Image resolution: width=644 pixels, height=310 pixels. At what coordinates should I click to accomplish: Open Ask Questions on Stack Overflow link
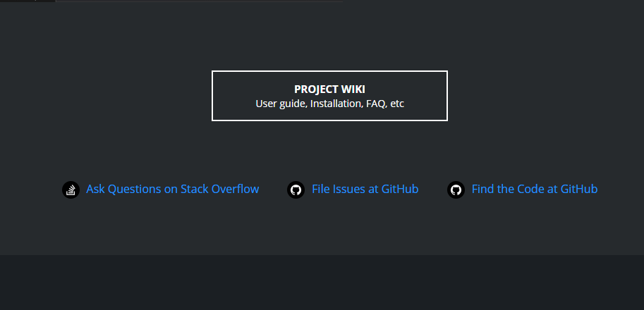[x=173, y=189]
